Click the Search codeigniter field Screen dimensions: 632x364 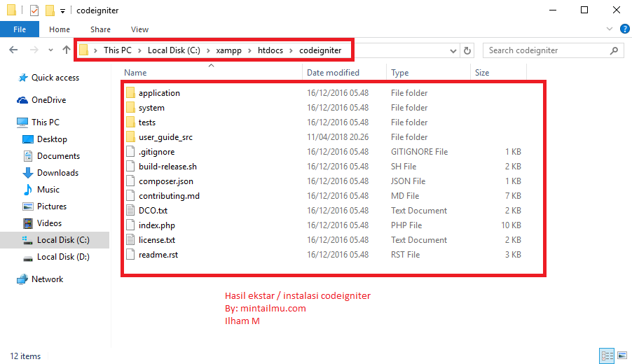pos(554,50)
